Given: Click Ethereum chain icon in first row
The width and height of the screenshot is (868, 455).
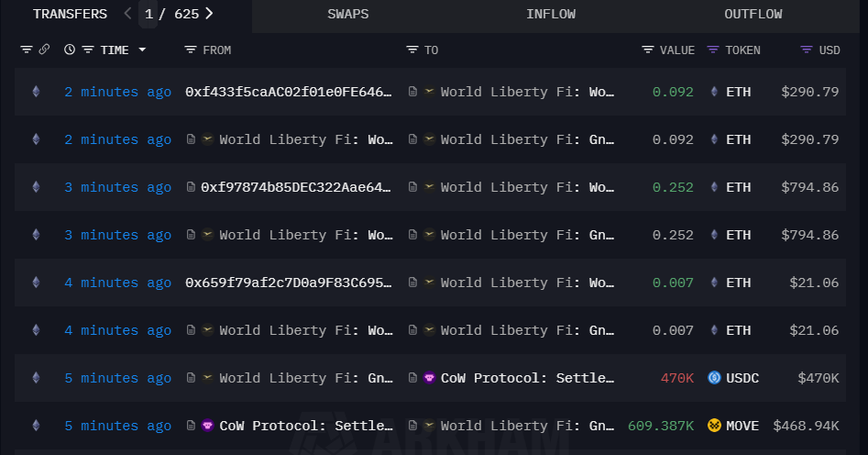Looking at the screenshot, I should 37,92.
